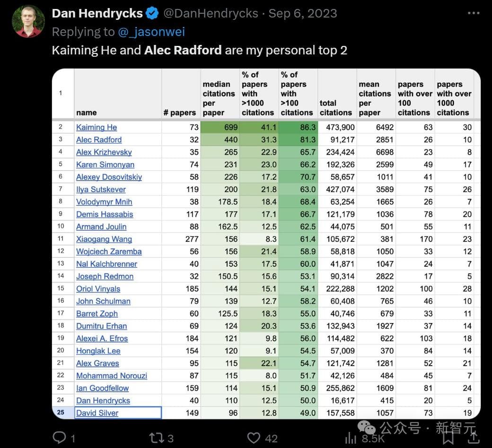Open the three-dot more options menu
This screenshot has width=492, height=448.
tap(474, 13)
